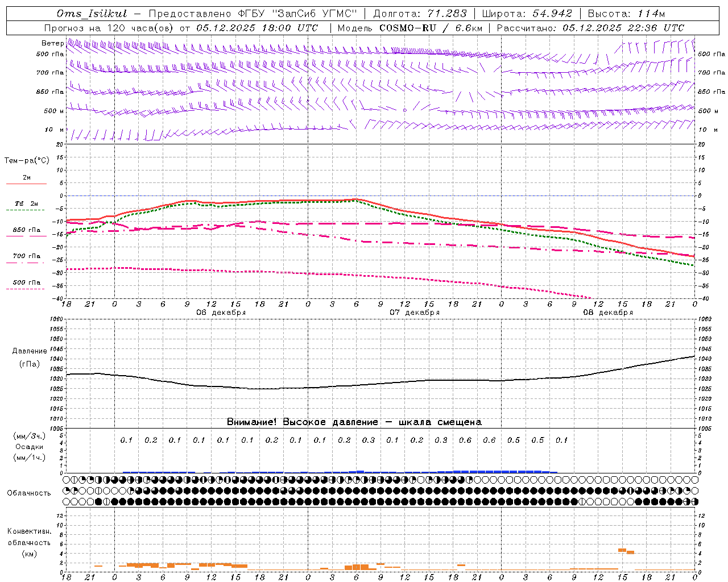Click the Облачность cloud cover label

pyautogui.click(x=29, y=493)
